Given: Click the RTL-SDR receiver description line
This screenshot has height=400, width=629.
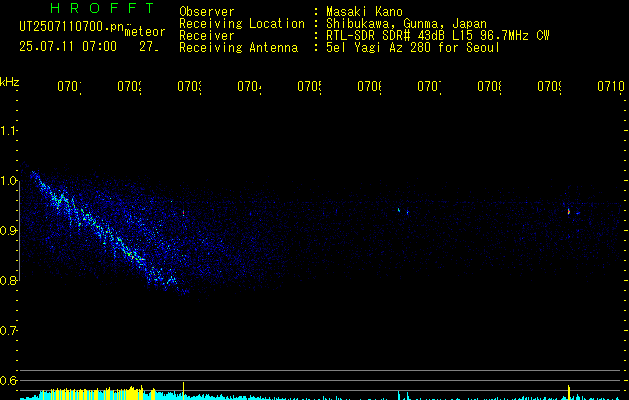Looking at the screenshot, I should tap(438, 36).
